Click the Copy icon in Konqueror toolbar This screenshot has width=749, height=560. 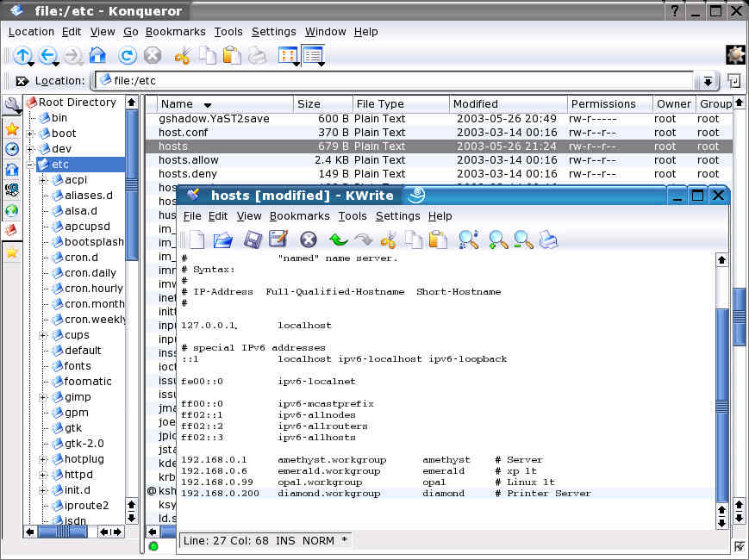tap(208, 56)
